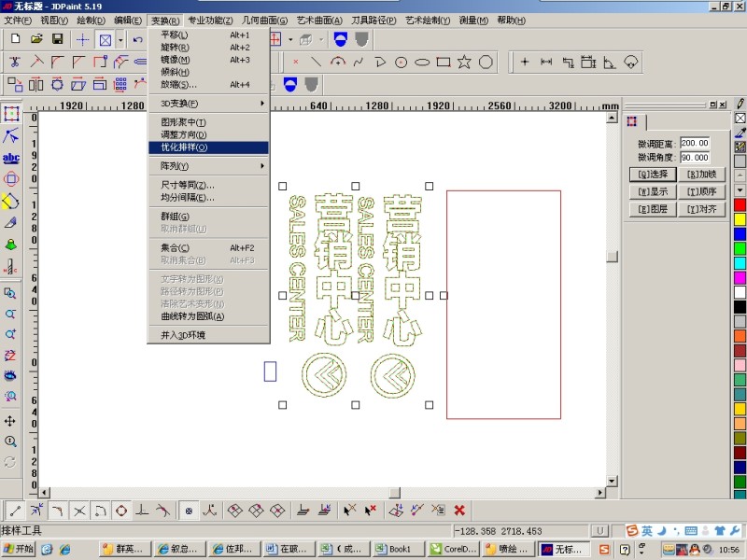Click the Save file icon
This screenshot has width=747, height=560.
click(57, 39)
